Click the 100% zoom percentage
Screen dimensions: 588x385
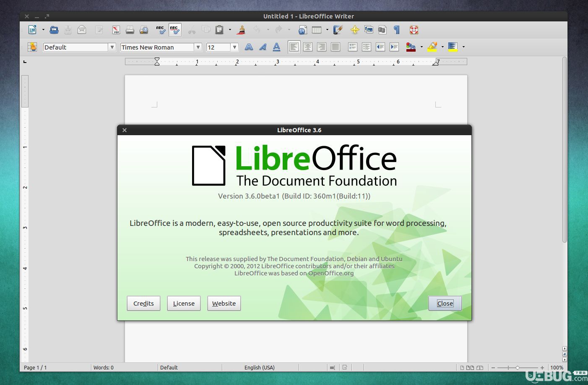[557, 367]
